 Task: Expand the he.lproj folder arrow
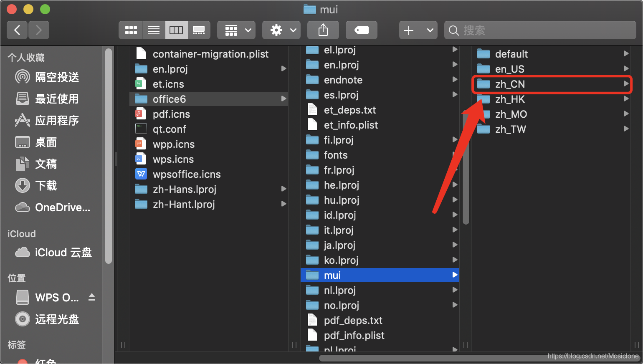point(455,185)
